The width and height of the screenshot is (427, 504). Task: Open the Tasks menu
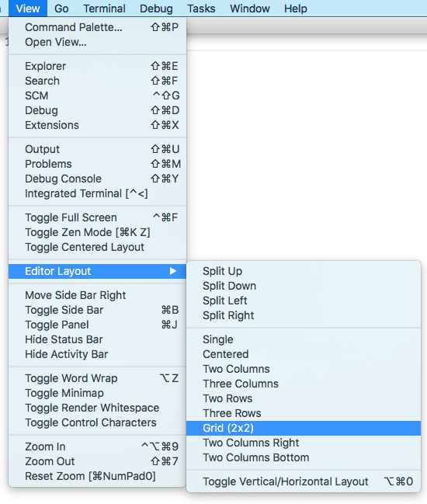click(201, 9)
